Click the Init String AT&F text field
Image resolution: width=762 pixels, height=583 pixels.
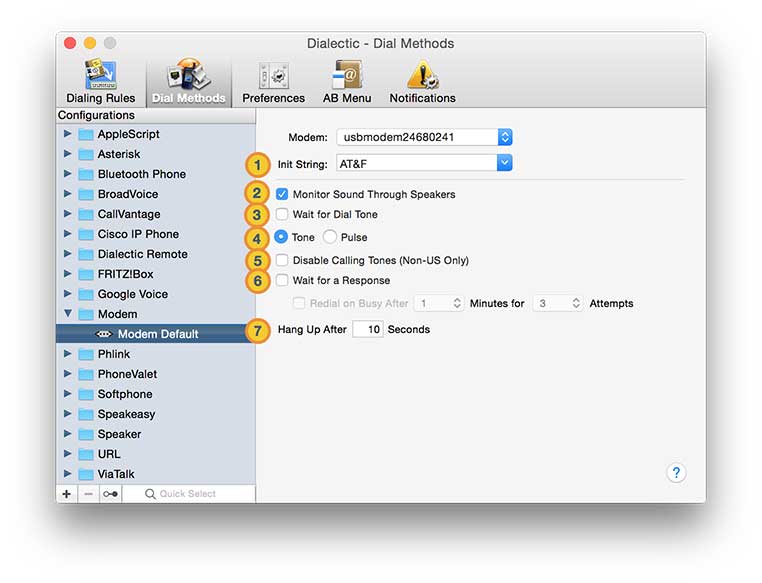pos(416,163)
